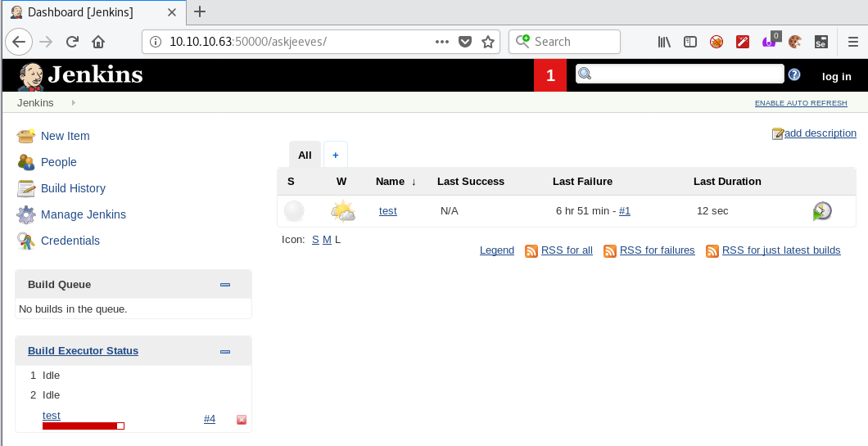Image resolution: width=868 pixels, height=446 pixels.
Task: Open the Build History notepad icon
Action: tap(26, 188)
